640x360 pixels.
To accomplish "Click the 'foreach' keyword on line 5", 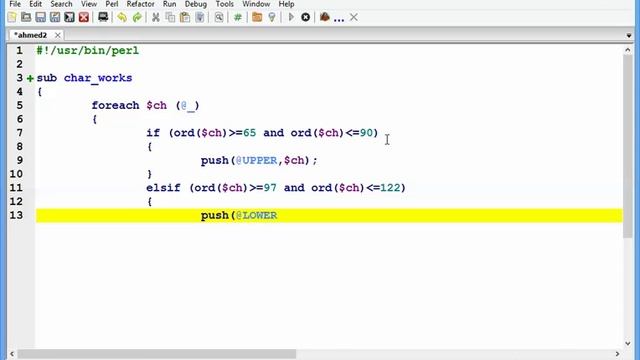I will point(116,105).
